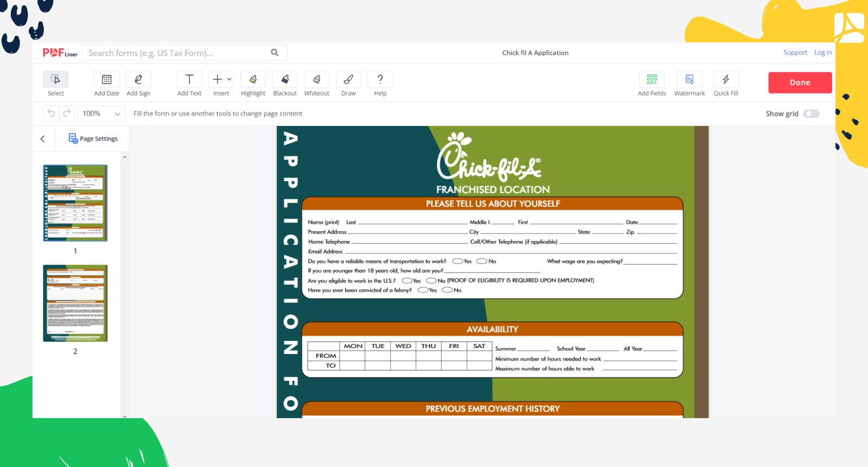The width and height of the screenshot is (868, 467).
Task: Select No for reliable transportation
Action: (482, 261)
